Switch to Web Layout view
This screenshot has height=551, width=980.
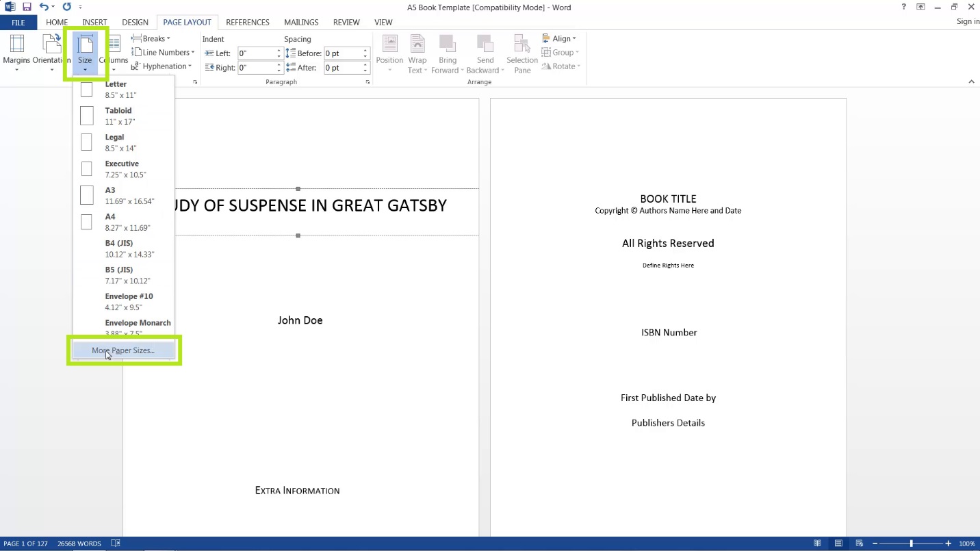pos(860,543)
